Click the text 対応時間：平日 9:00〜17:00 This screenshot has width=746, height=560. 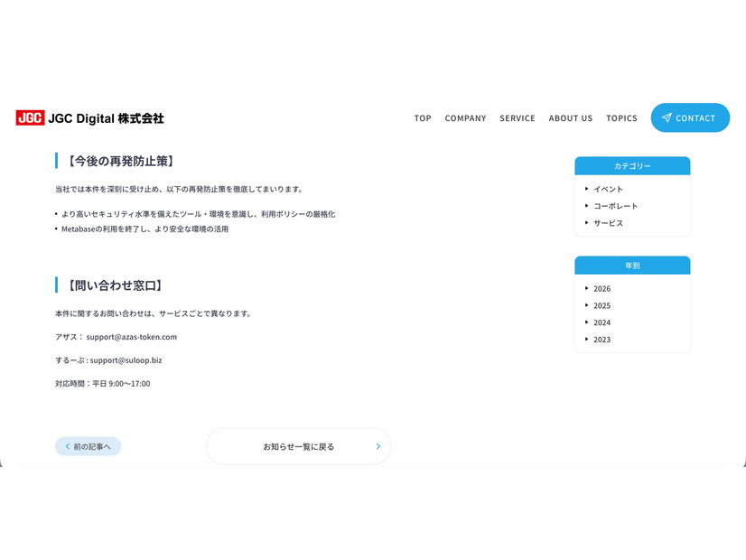click(102, 384)
